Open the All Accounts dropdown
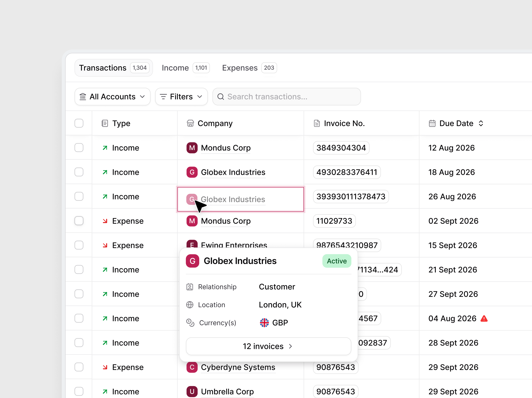The height and width of the screenshot is (398, 532). (113, 97)
